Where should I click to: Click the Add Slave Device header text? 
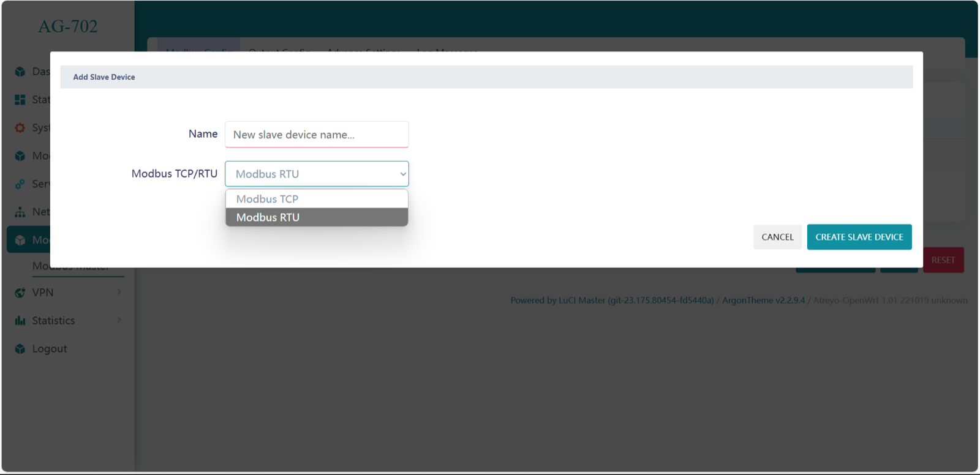[104, 77]
